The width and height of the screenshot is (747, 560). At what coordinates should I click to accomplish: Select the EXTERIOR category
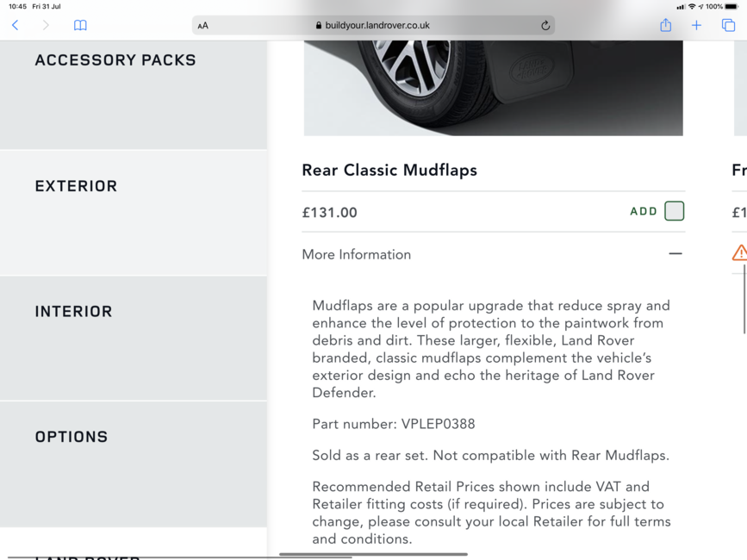134,213
